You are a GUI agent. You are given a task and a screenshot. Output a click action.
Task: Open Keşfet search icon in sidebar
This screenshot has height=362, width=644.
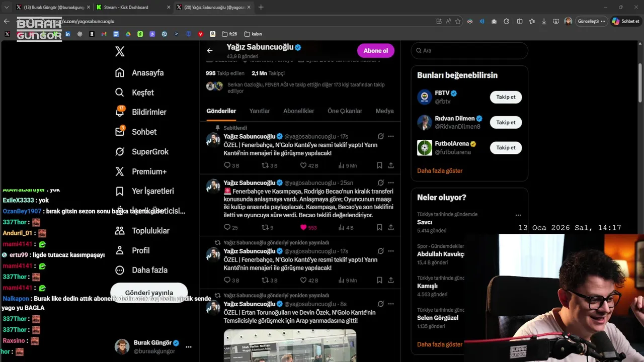[x=120, y=93]
